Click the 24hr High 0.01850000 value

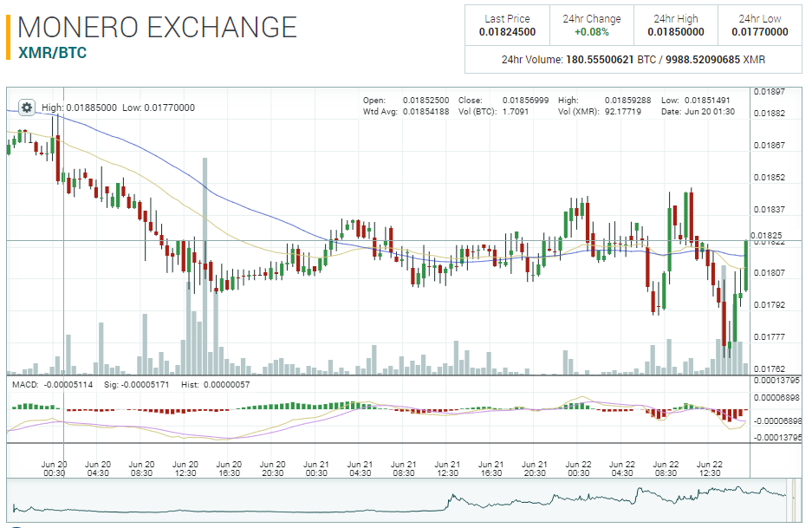coord(676,32)
